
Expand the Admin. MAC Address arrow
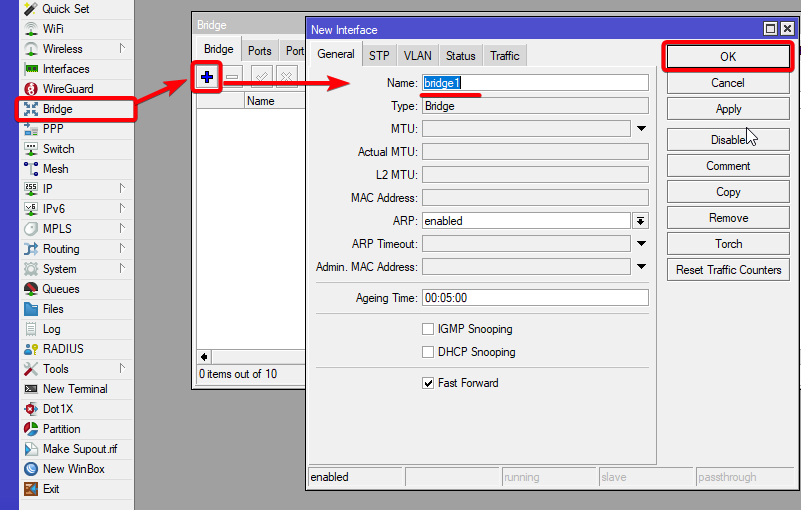coord(641,267)
